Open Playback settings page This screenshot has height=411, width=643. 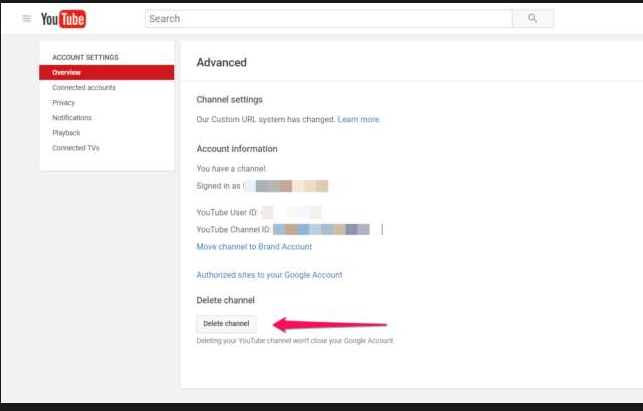pyautogui.click(x=66, y=133)
